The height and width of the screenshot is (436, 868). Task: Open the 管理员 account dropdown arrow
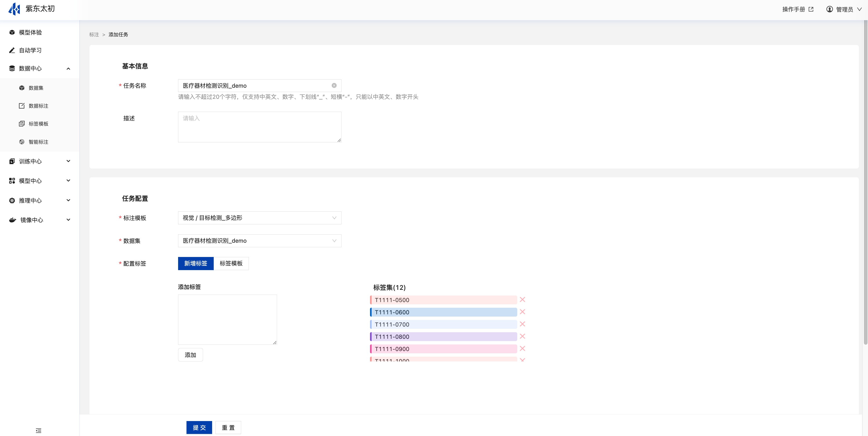tap(859, 9)
